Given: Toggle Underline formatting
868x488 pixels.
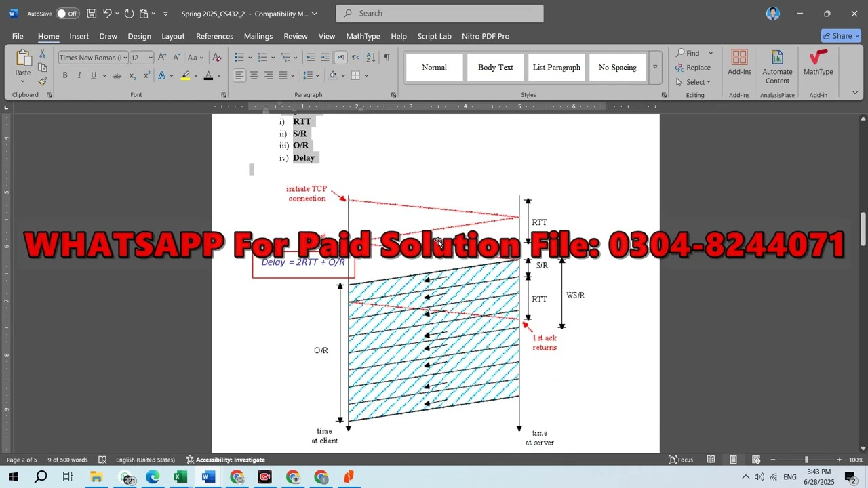Looking at the screenshot, I should click(x=94, y=75).
